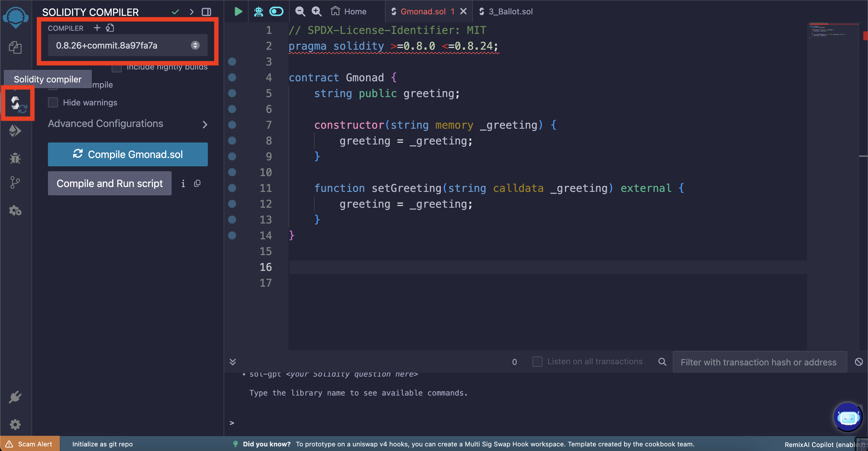Click the transaction hash filter input field
Screen dimensions: 868x451
click(x=758, y=362)
